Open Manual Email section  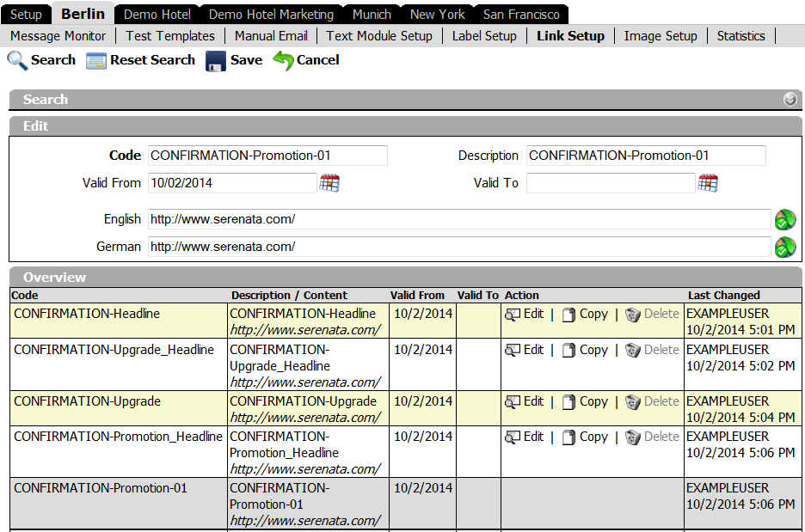pos(271,36)
